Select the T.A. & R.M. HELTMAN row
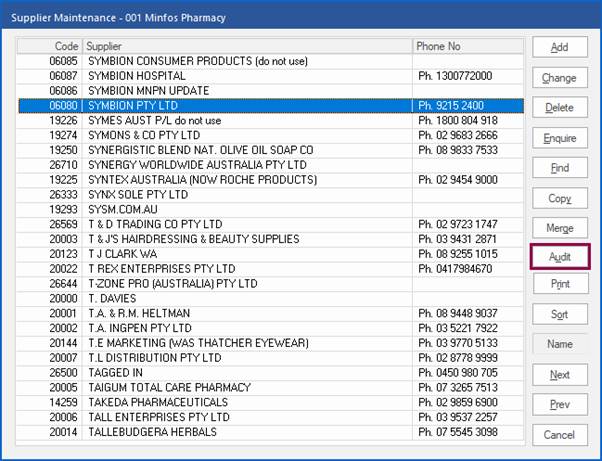Screen dimensions: 602x461 point(270,313)
